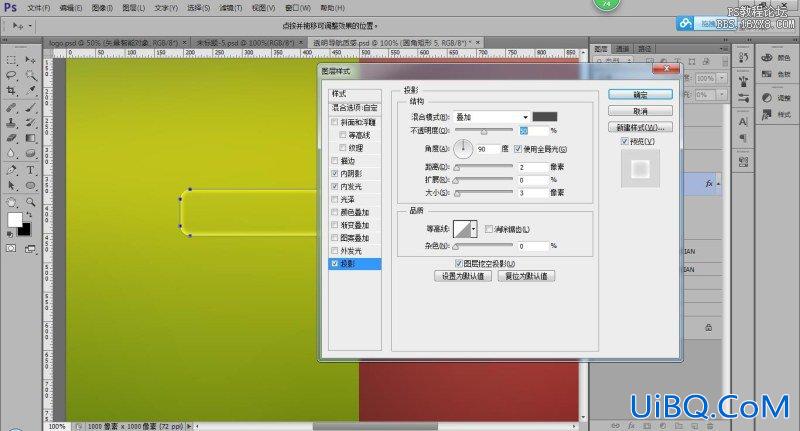This screenshot has width=800, height=431.
Task: Toggle 图层挖空投影 checkbox
Action: (459, 264)
